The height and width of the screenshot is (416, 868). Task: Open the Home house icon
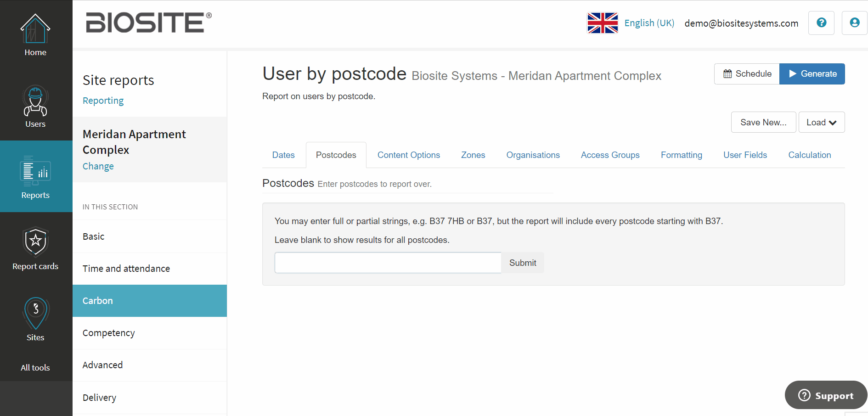pyautogui.click(x=35, y=28)
